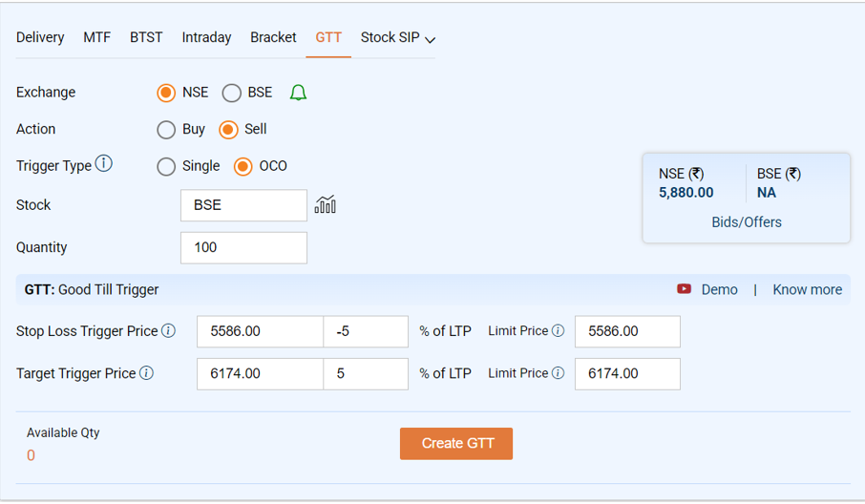Select the BSE exchange radio button
This screenshot has width=865, height=504.
coord(232,93)
